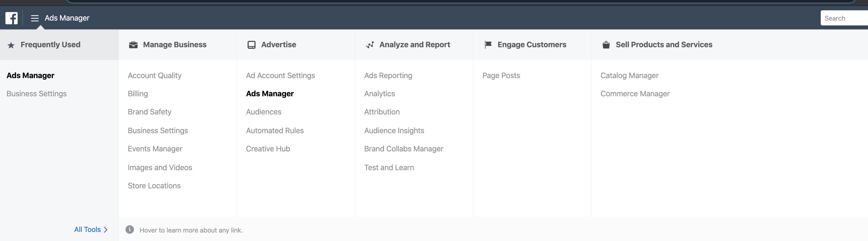Viewport: 868px width, 241px height.
Task: Go to Audiences under Advertise
Action: pos(263,112)
